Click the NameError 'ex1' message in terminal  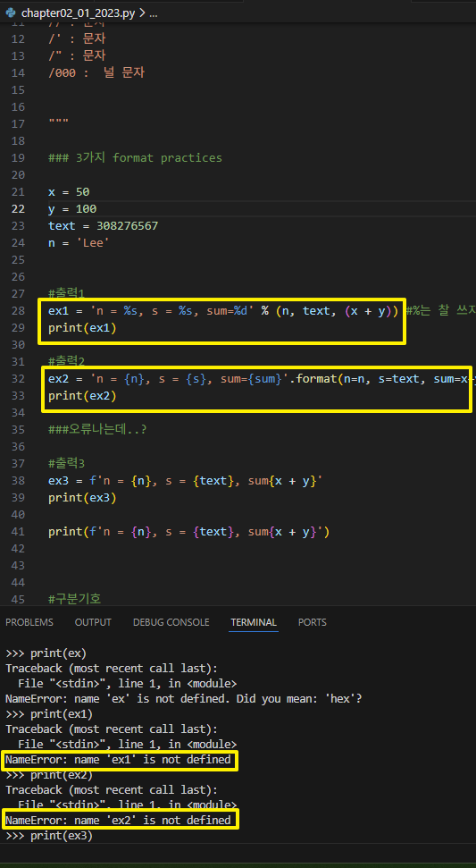[x=118, y=760]
